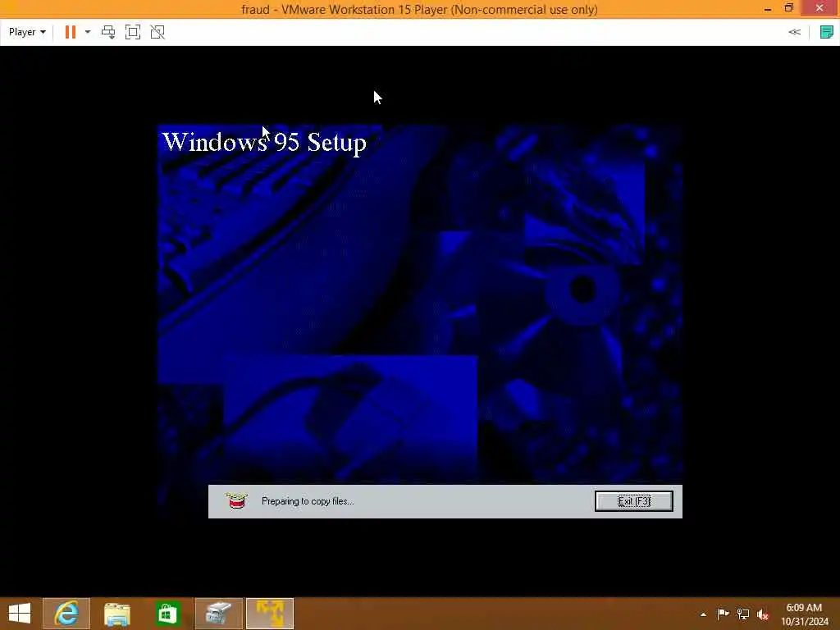The width and height of the screenshot is (840, 630).
Task: Minimize the VMware Player window
Action: click(x=768, y=9)
